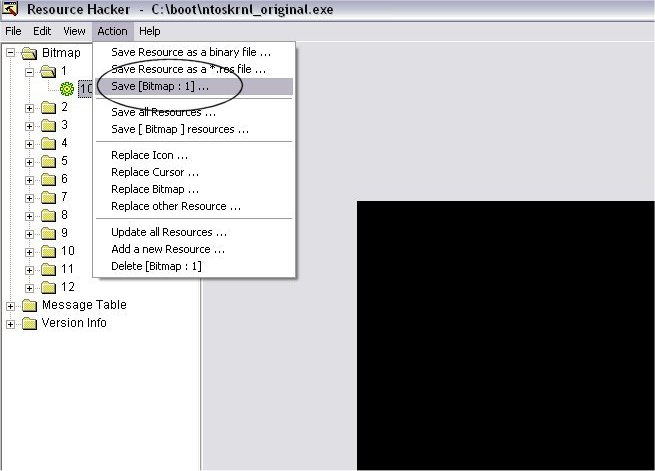This screenshot has width=655, height=471.
Task: Click the folder icon labeled 9
Action: tap(48, 233)
